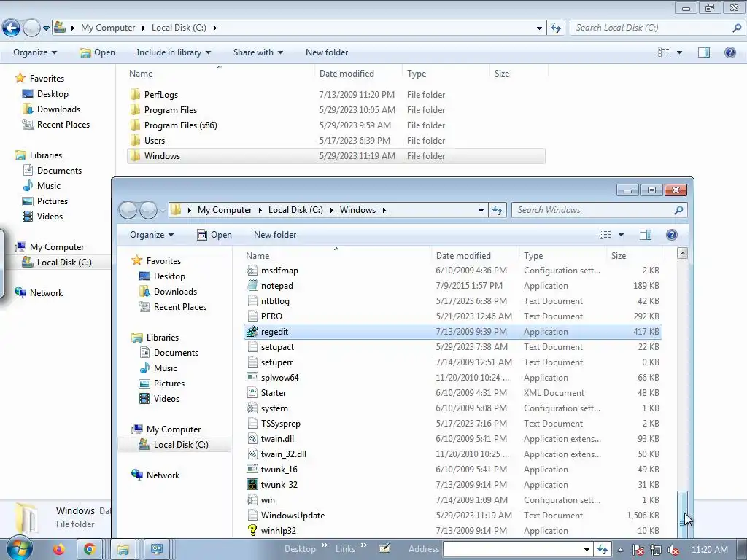Open Firefox from the taskbar
Screen dimensions: 747x560
58,550
